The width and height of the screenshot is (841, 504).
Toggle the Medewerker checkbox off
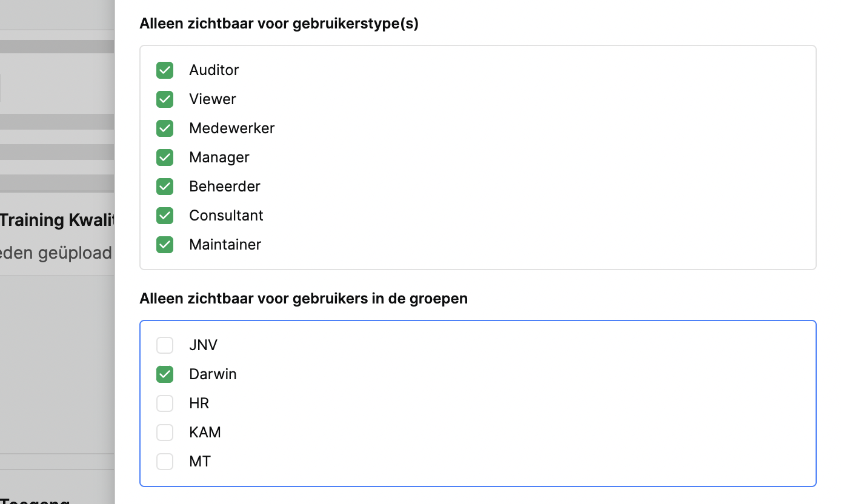click(165, 128)
